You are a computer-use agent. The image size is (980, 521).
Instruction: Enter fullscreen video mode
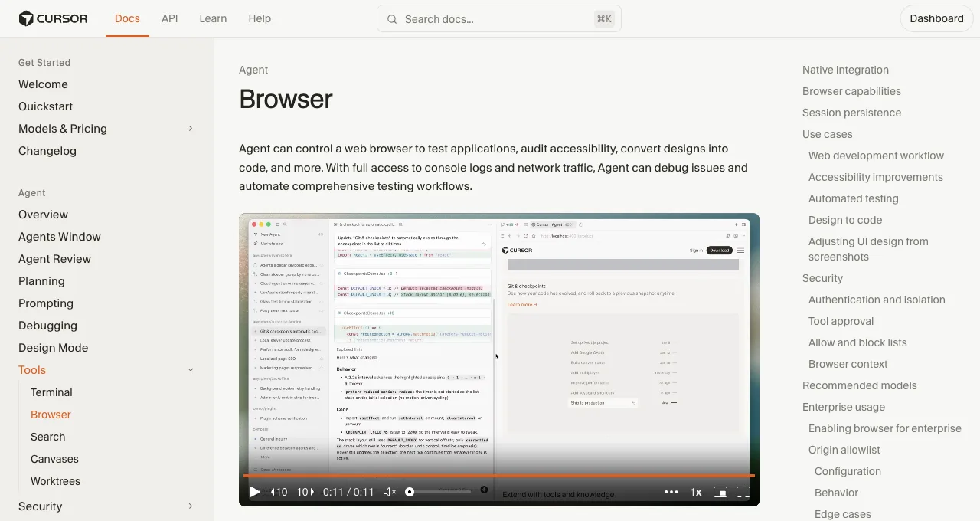[x=743, y=492]
